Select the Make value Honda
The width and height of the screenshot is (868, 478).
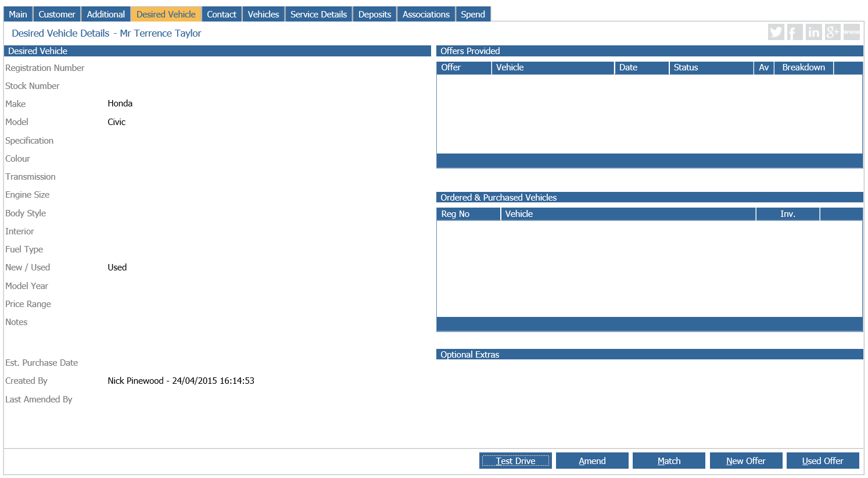tap(120, 104)
